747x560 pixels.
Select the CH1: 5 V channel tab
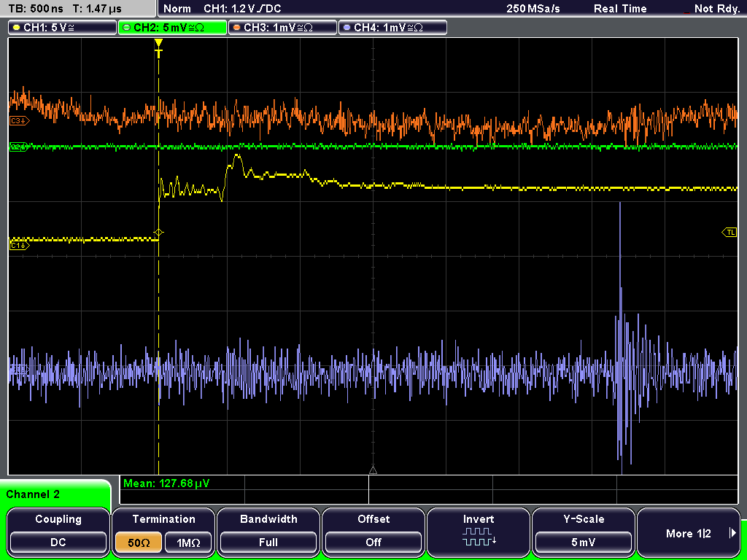pyautogui.click(x=63, y=28)
